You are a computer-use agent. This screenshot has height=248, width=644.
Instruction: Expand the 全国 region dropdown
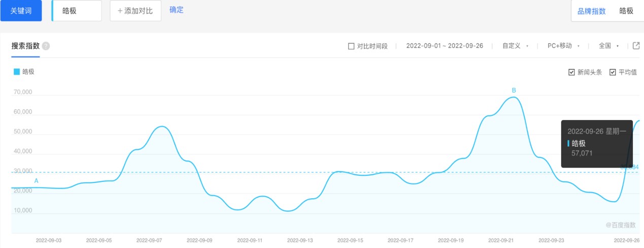coord(609,46)
